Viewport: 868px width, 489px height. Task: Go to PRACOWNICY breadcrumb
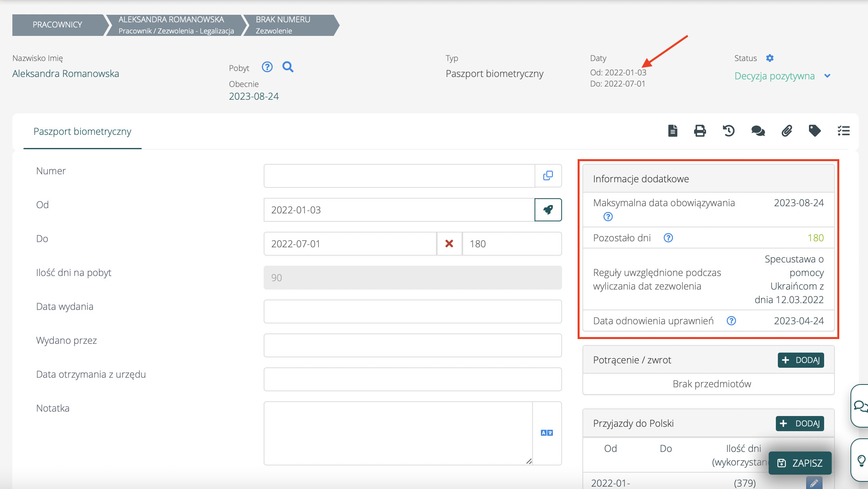click(x=57, y=25)
